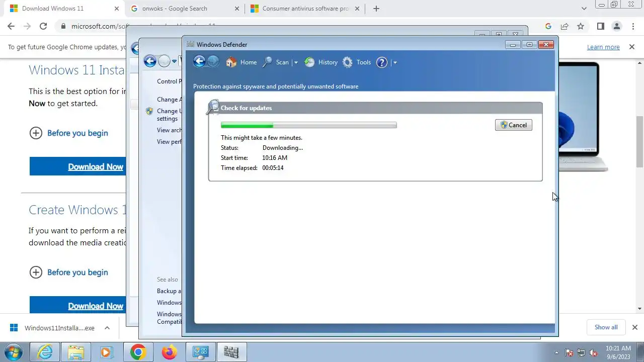The height and width of the screenshot is (362, 644).
Task: Click Control Panel back arrow
Action: pos(150,61)
